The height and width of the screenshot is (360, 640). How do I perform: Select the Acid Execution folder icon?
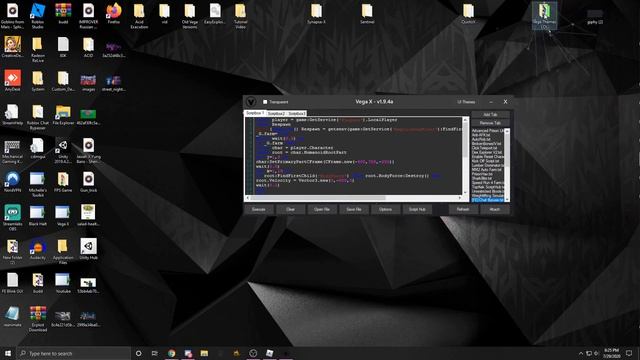pos(139,16)
